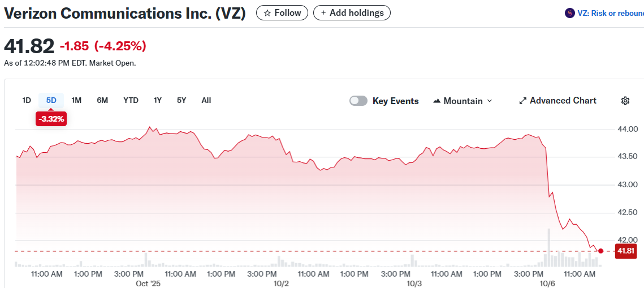Click the plus icon for Add holdings
This screenshot has width=644, height=288.
(x=323, y=13)
